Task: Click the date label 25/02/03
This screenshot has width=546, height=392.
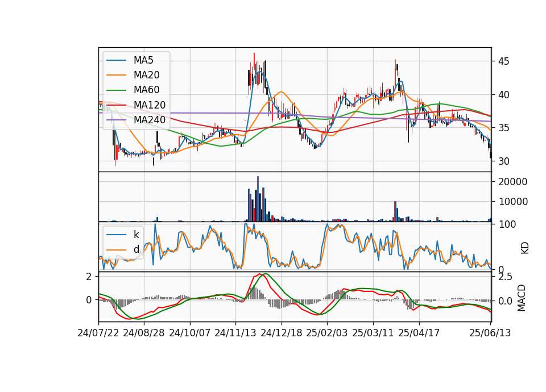Action: coord(327,333)
